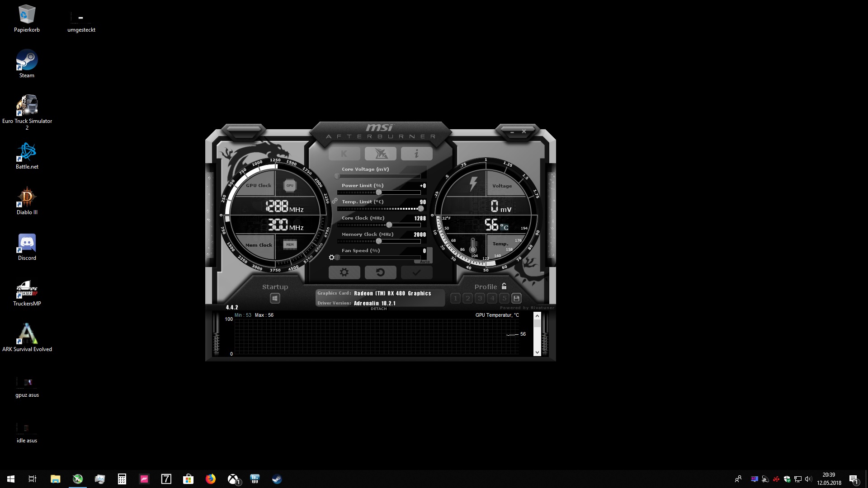Open Afterburner settings gear button

tap(344, 272)
